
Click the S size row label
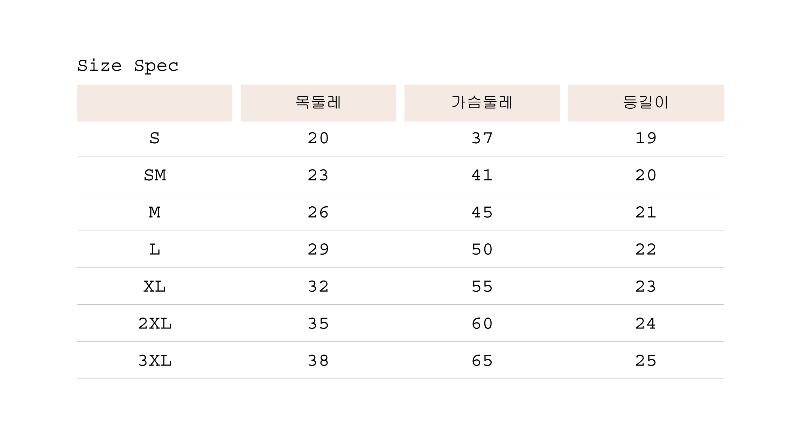click(154, 138)
